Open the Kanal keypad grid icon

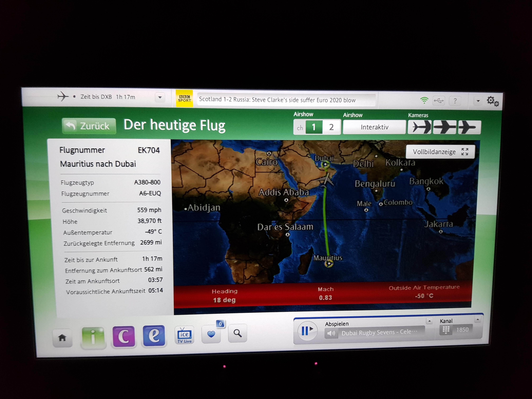(446, 330)
